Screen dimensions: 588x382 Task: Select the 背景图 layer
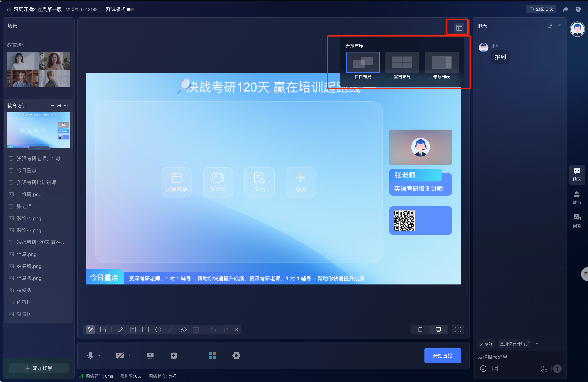[39, 314]
